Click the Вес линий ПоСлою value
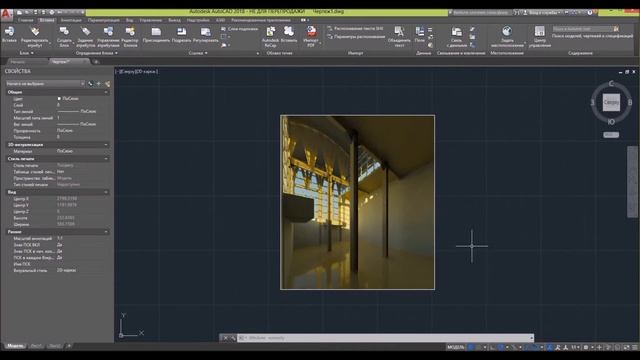The image size is (640, 360). click(77, 124)
